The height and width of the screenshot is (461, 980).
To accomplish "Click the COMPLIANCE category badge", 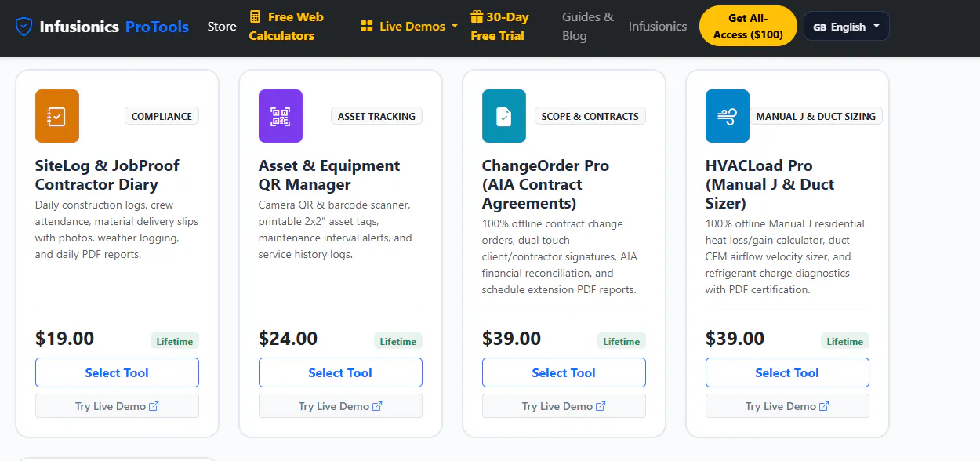I will click(x=162, y=116).
